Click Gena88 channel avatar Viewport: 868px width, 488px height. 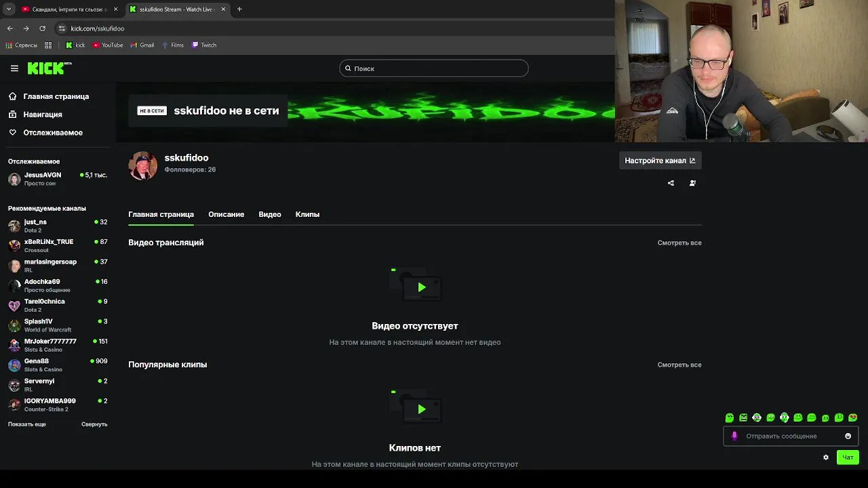(14, 365)
